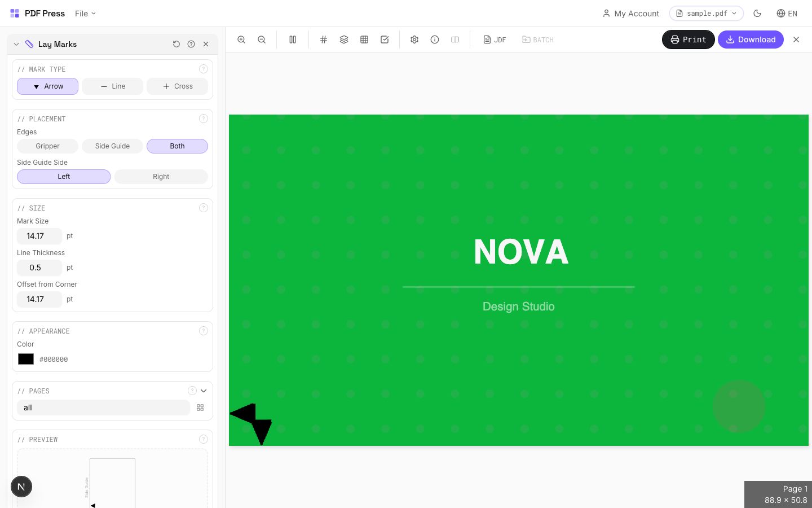The image size is (812, 508).
Task: Click the Mark Size input field
Action: tap(39, 236)
